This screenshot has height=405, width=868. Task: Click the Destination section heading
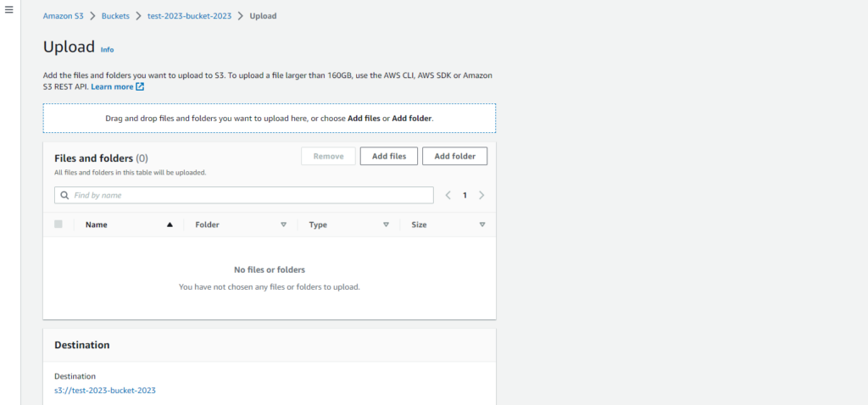(x=82, y=345)
